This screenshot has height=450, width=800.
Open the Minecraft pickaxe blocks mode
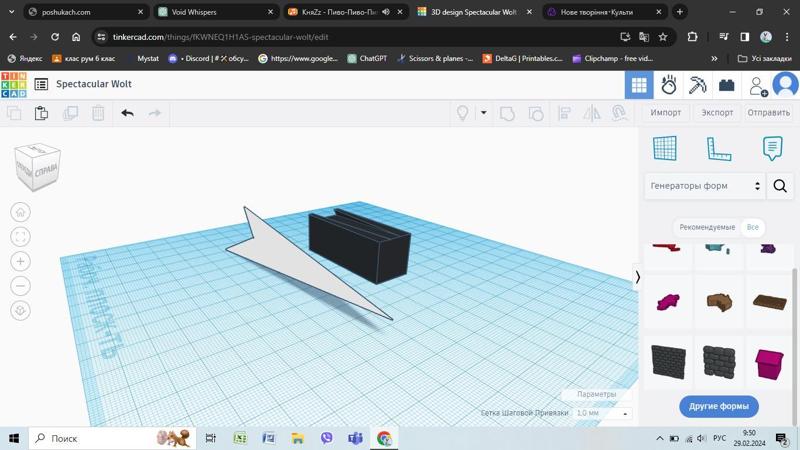click(x=698, y=85)
